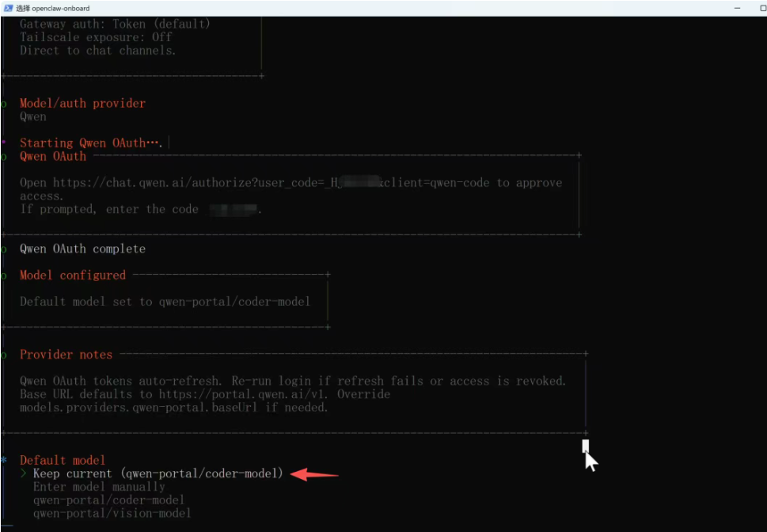
Task: Click the 'Default model' prompt heading
Action: (63, 460)
